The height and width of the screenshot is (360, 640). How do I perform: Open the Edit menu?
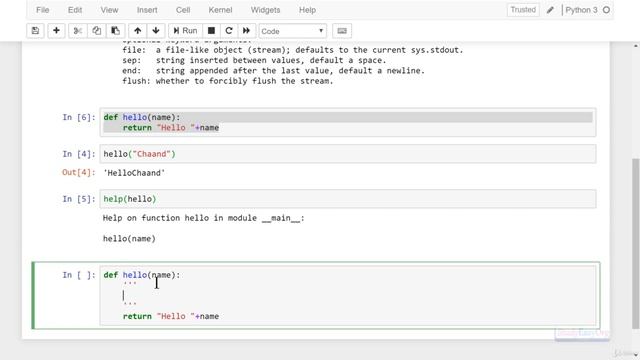[x=75, y=10]
